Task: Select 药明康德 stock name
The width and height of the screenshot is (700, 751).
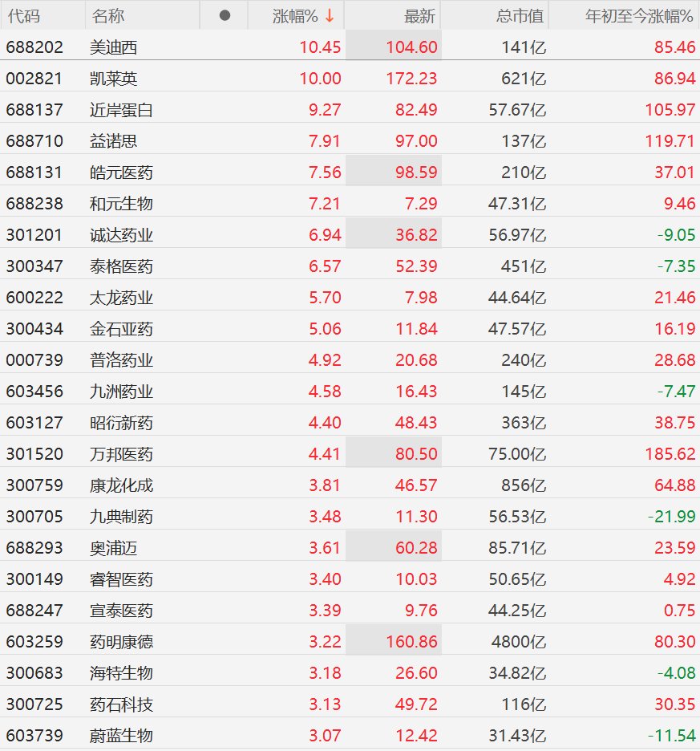Action: 121,642
